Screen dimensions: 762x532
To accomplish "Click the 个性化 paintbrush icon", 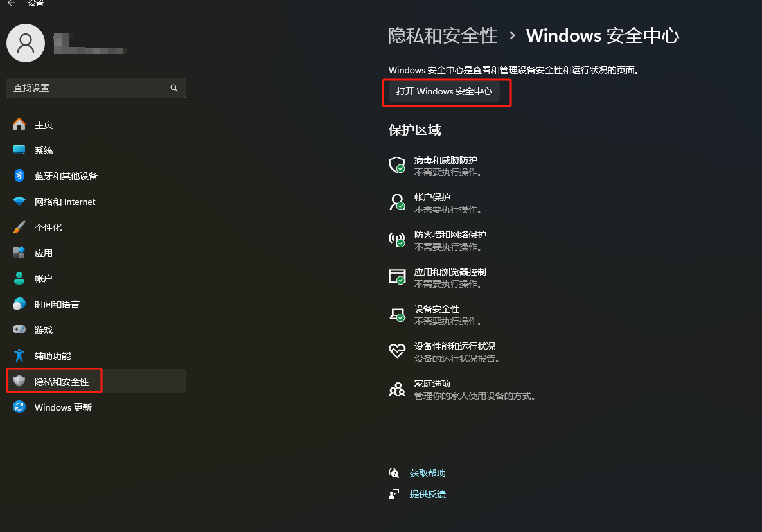I will point(19,227).
